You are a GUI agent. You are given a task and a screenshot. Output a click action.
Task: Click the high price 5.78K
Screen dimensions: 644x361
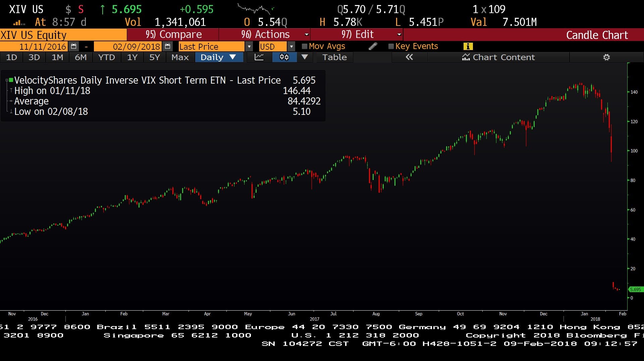click(x=348, y=22)
